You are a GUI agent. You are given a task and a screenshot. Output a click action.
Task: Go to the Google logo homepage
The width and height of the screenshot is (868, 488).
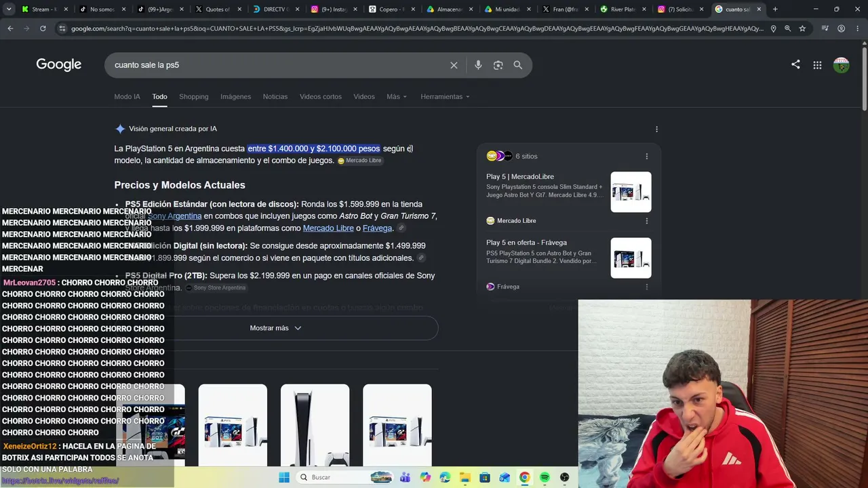tap(59, 64)
